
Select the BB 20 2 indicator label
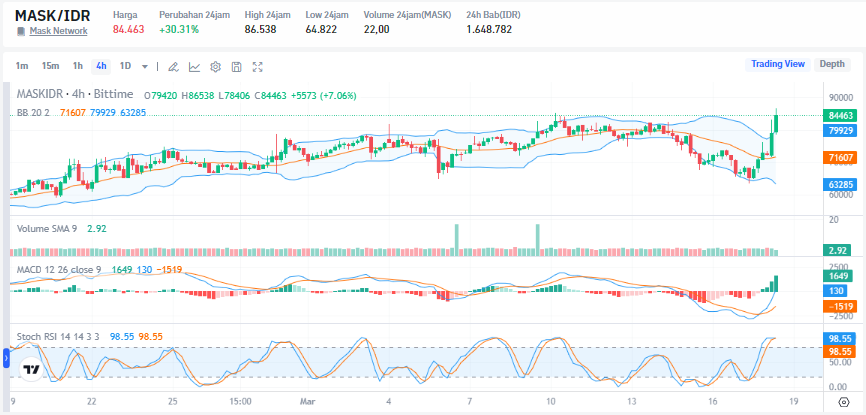pyautogui.click(x=33, y=112)
